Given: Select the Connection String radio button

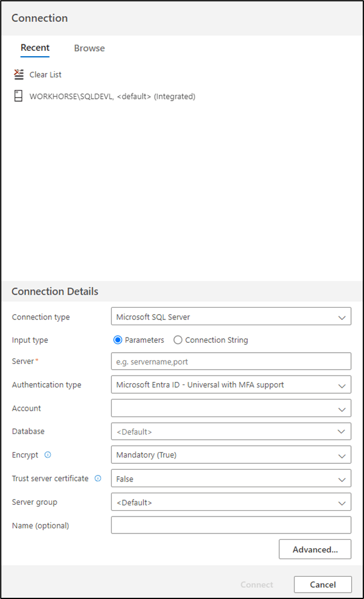Looking at the screenshot, I should (x=178, y=340).
